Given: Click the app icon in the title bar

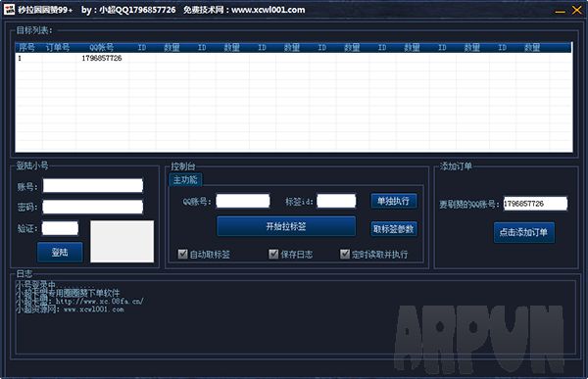Looking at the screenshot, I should [9, 10].
